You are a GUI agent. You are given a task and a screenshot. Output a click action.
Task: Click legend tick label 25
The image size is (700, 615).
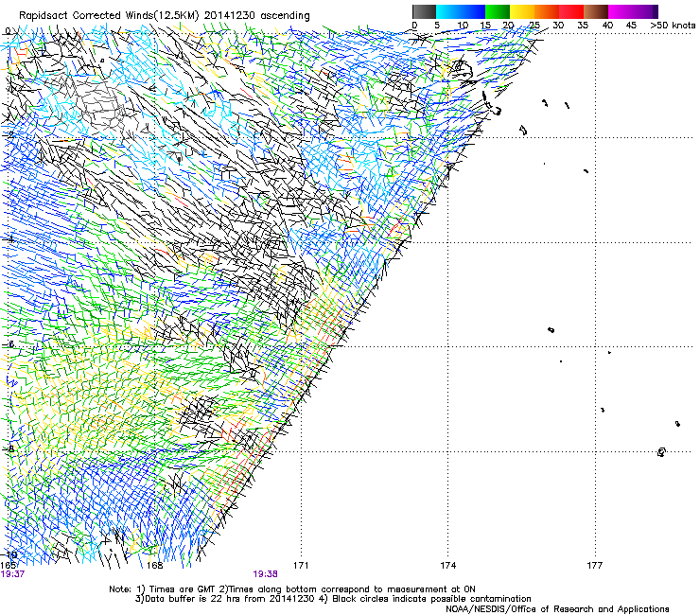(534, 25)
